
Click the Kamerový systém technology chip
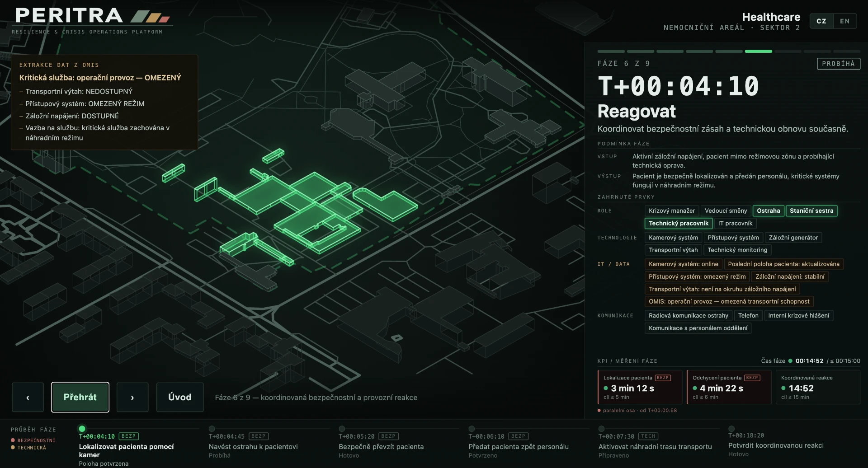tap(673, 238)
